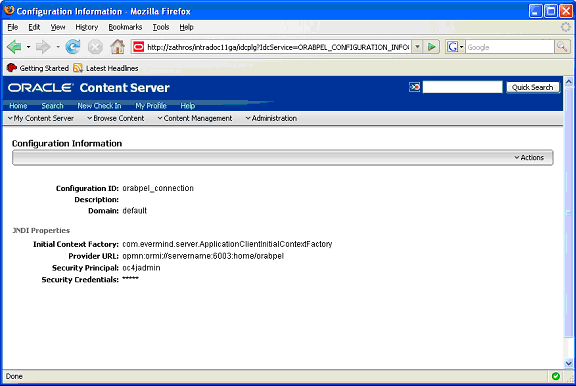Click the Initial Context Factory class name
The height and width of the screenshot is (386, 576).
[227, 244]
